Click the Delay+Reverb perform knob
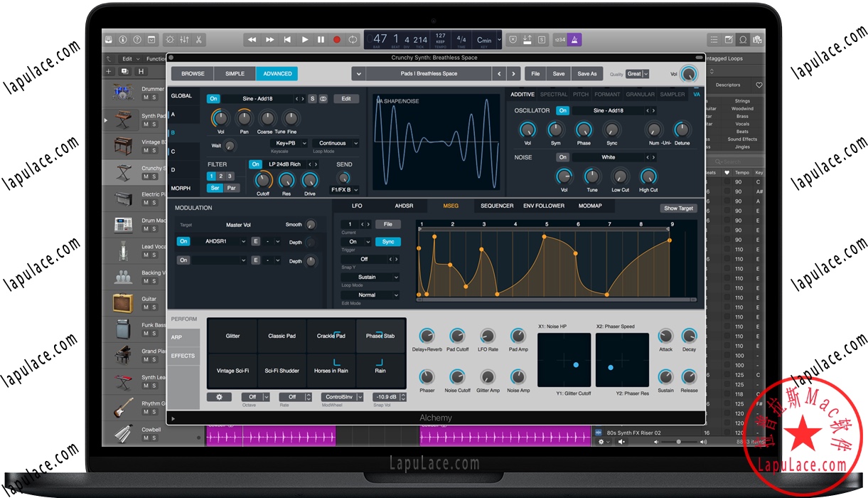Viewport: 868px width, 498px height. tap(427, 335)
